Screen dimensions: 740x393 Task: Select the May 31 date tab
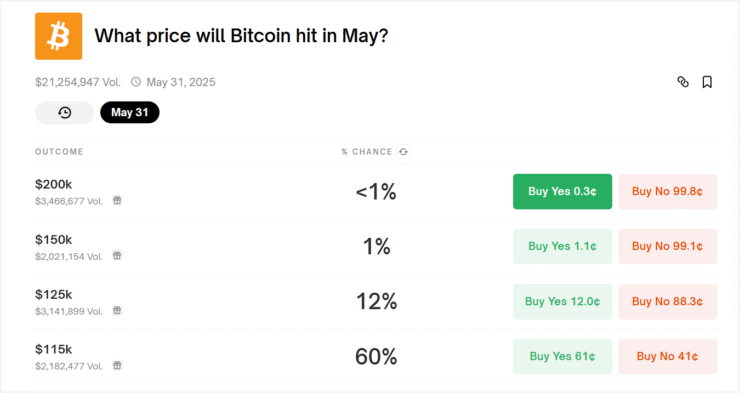click(130, 113)
